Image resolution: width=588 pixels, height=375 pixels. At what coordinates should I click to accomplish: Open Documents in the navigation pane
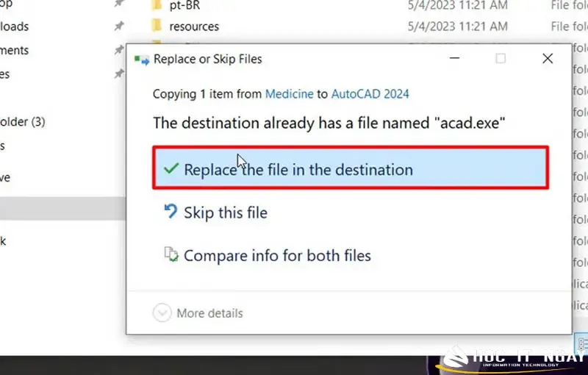[15, 50]
